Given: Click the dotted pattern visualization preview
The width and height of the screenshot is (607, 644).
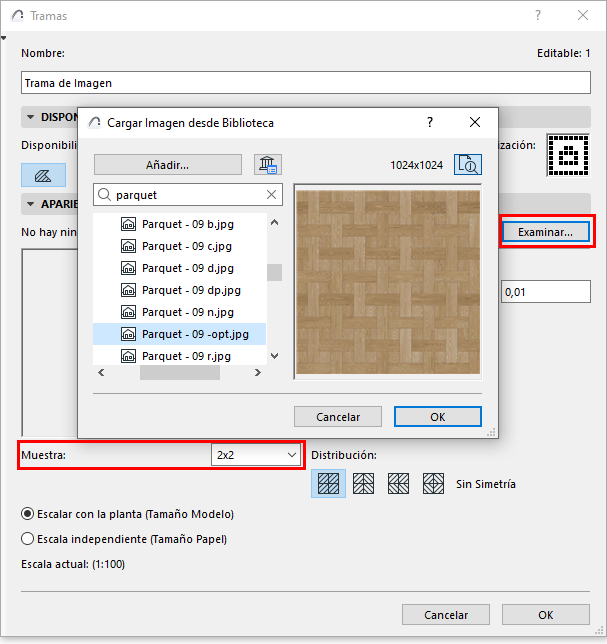Looking at the screenshot, I should point(568,155).
